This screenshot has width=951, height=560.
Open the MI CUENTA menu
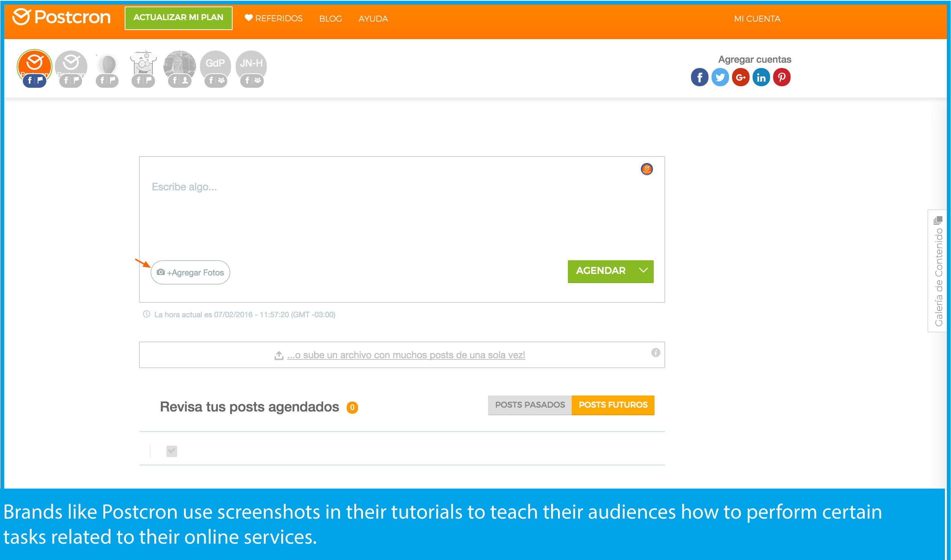click(x=757, y=19)
